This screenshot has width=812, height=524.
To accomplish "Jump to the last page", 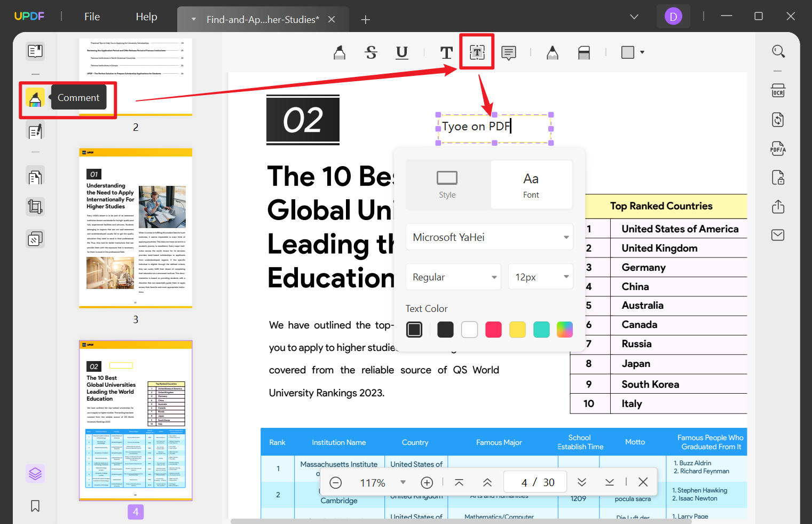I will [x=610, y=483].
